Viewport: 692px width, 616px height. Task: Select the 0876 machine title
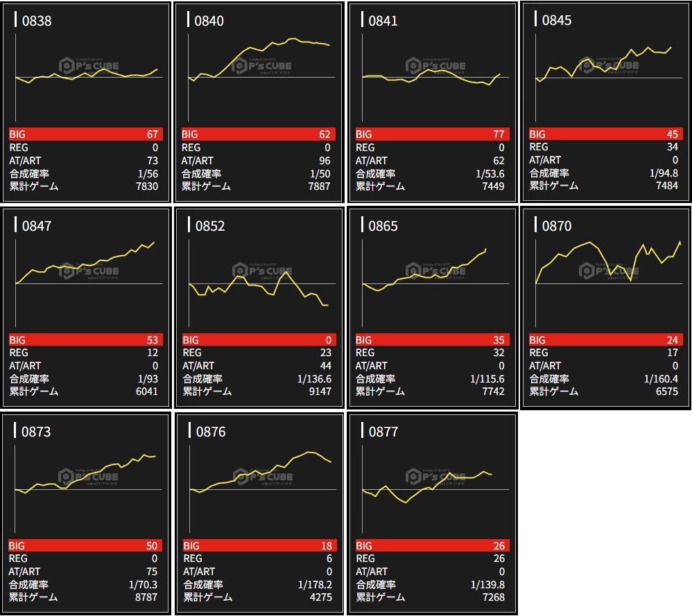210,432
